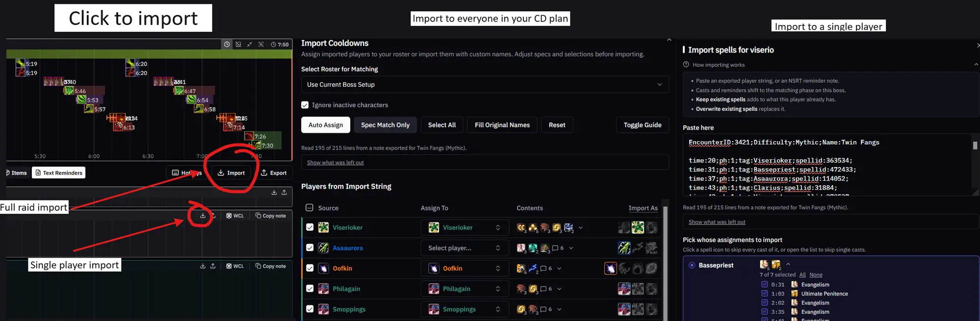
Task: Open the Philagain Assign To dropdown
Action: [x=464, y=289]
